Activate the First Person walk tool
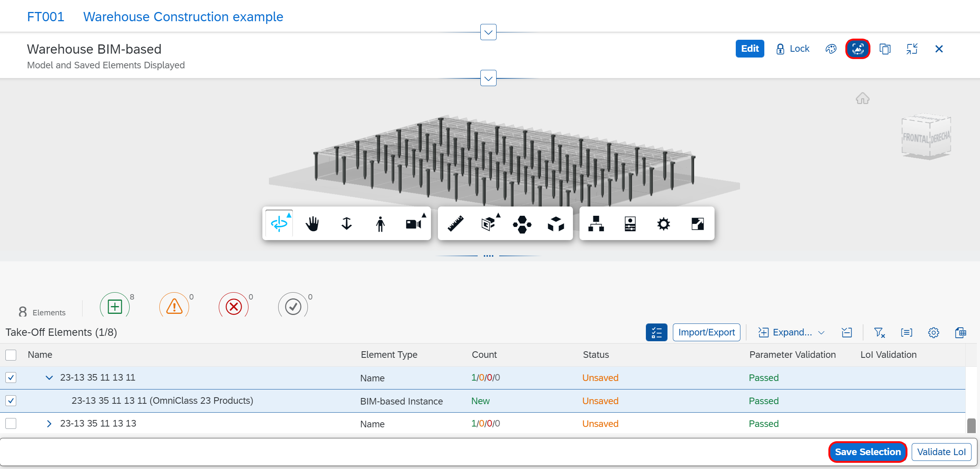Image resolution: width=980 pixels, height=469 pixels. [x=380, y=223]
